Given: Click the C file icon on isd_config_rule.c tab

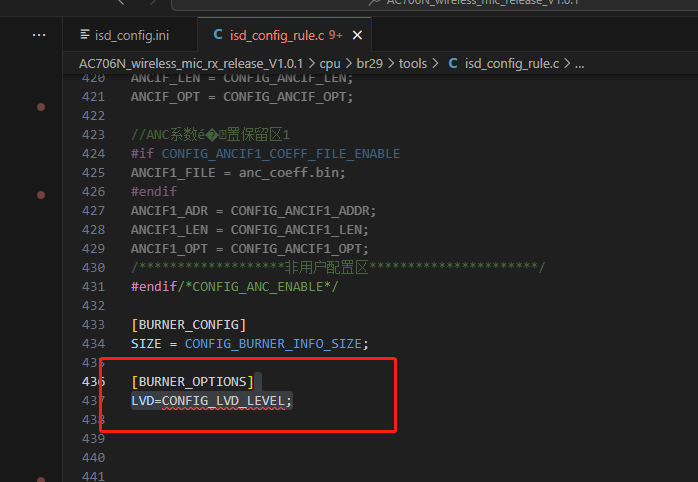Looking at the screenshot, I should pos(218,35).
